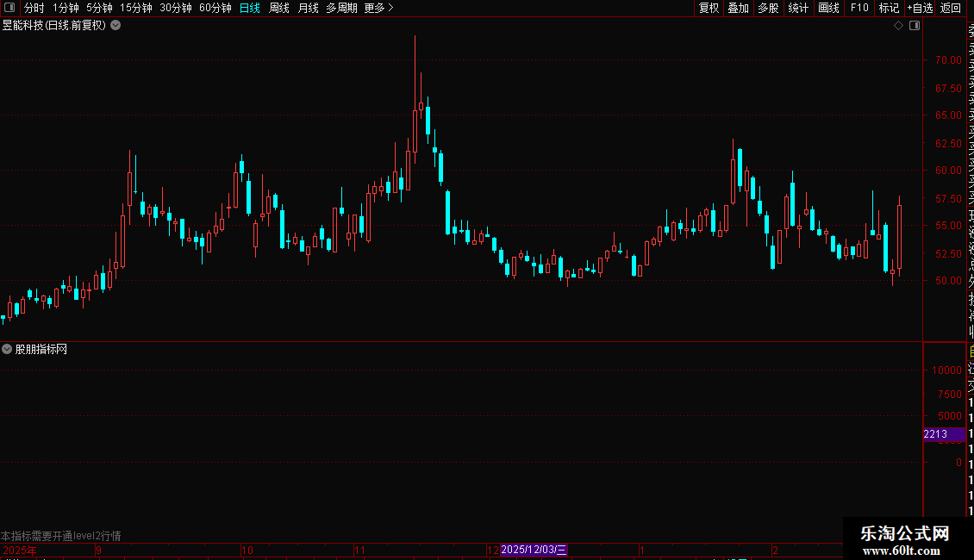The height and width of the screenshot is (560, 974).
Task: Add stock via +自选 button
Action: click(920, 8)
